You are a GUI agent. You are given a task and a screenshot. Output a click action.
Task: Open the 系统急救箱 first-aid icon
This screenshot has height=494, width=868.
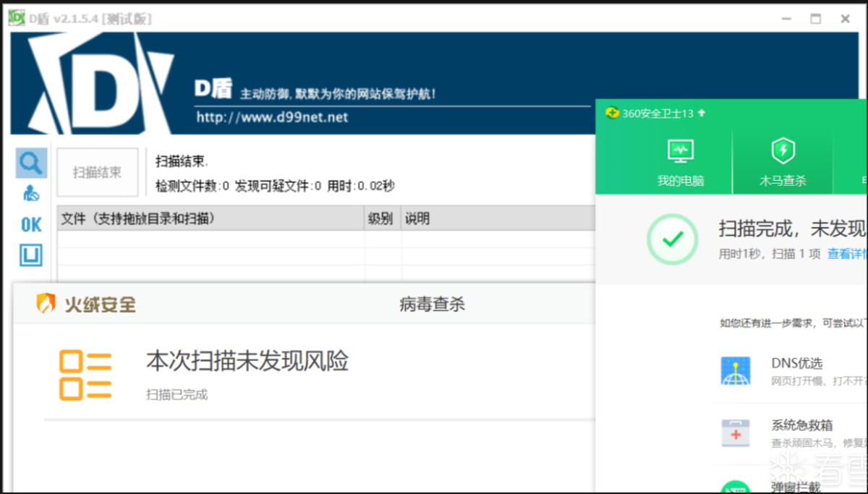736,433
